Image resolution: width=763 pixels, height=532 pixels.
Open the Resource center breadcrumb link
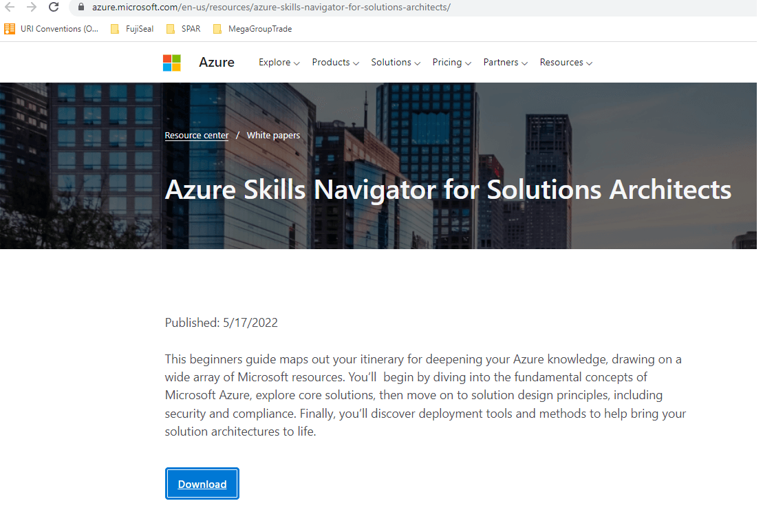click(x=197, y=136)
